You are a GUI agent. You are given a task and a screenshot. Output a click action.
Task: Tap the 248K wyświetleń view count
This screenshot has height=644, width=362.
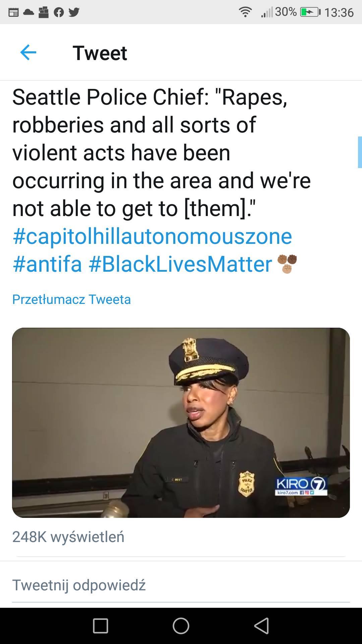(x=68, y=537)
